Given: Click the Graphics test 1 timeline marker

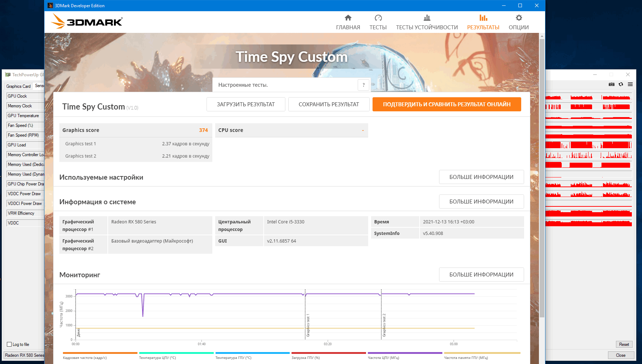Looking at the screenshot, I should (x=308, y=325).
